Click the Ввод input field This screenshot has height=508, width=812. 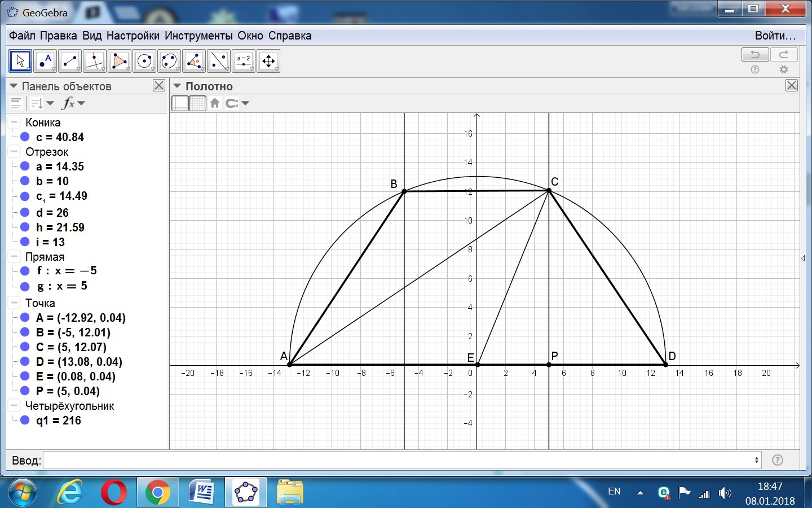401,460
